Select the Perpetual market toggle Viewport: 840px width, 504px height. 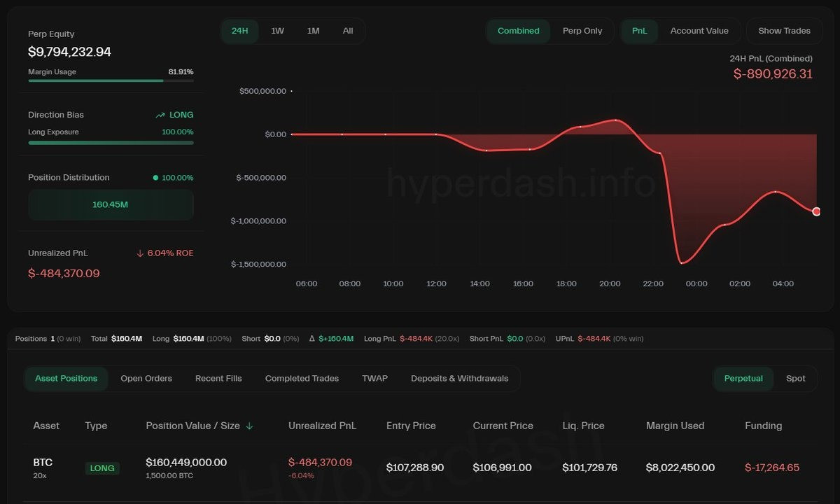(743, 378)
